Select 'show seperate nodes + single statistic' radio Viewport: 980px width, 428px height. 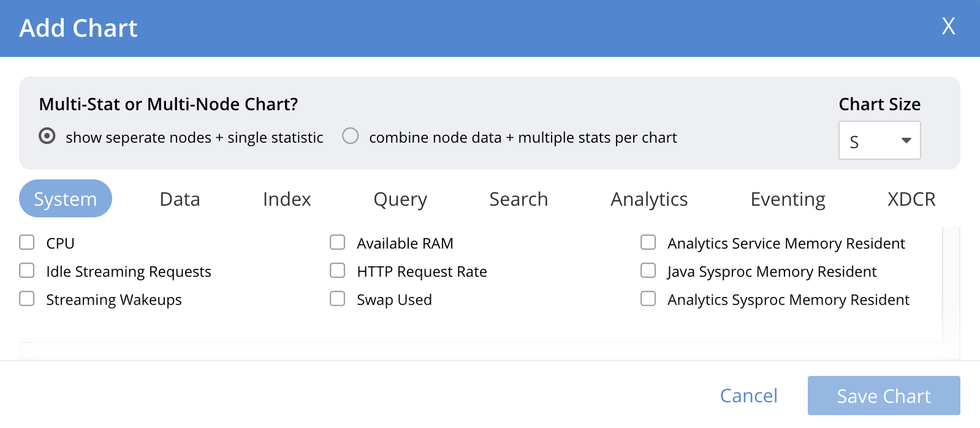click(x=47, y=136)
